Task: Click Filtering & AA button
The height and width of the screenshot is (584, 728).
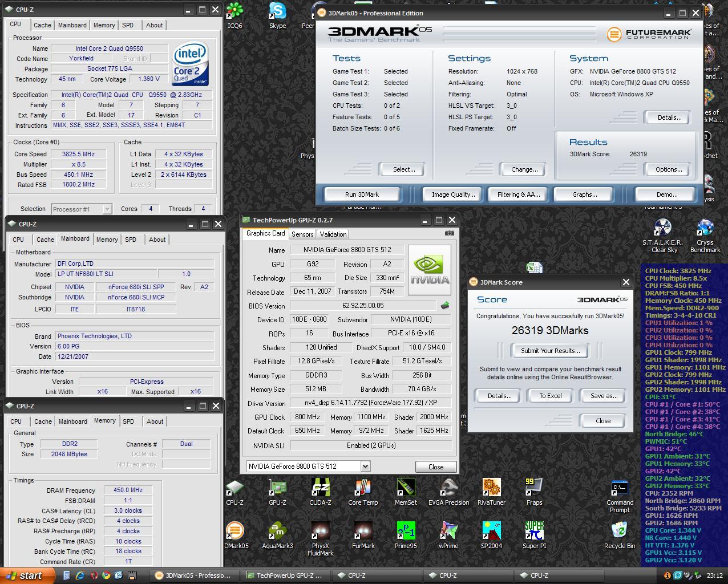Action: click(x=518, y=194)
